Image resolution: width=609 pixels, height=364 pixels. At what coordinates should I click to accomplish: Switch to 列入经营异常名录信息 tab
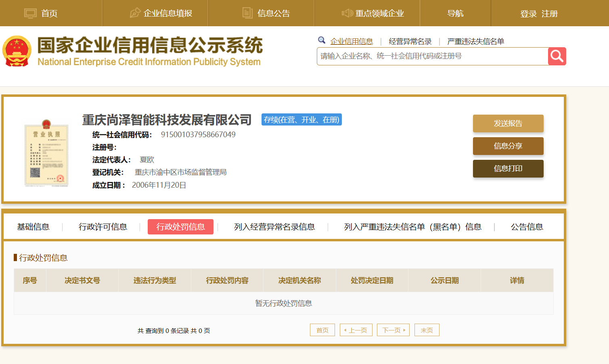click(x=274, y=227)
